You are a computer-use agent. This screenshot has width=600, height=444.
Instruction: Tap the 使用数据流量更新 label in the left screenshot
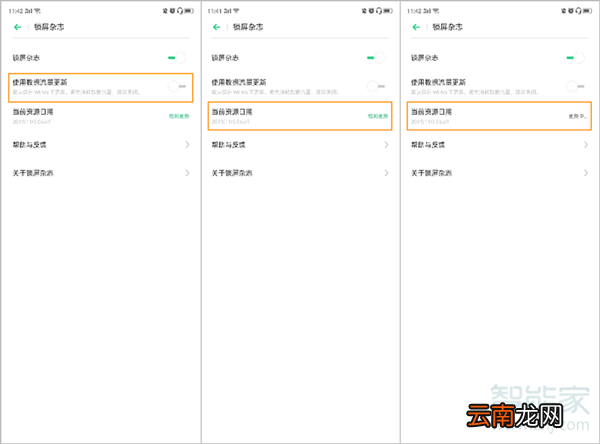point(40,82)
